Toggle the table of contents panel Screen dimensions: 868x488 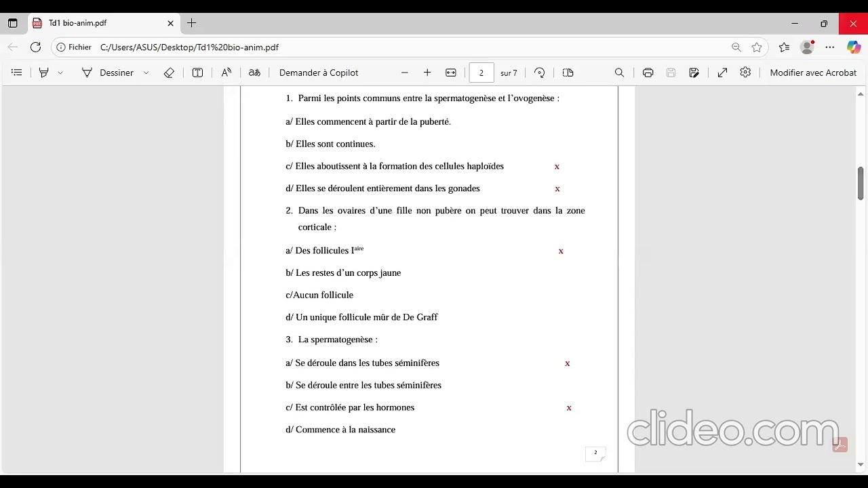pos(17,73)
